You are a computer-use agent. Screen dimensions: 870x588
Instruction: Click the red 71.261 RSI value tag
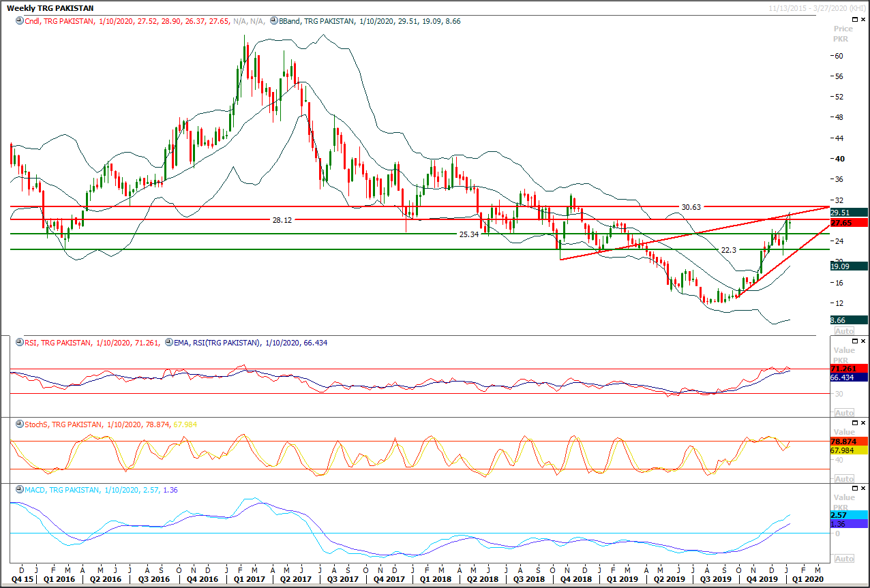848,369
